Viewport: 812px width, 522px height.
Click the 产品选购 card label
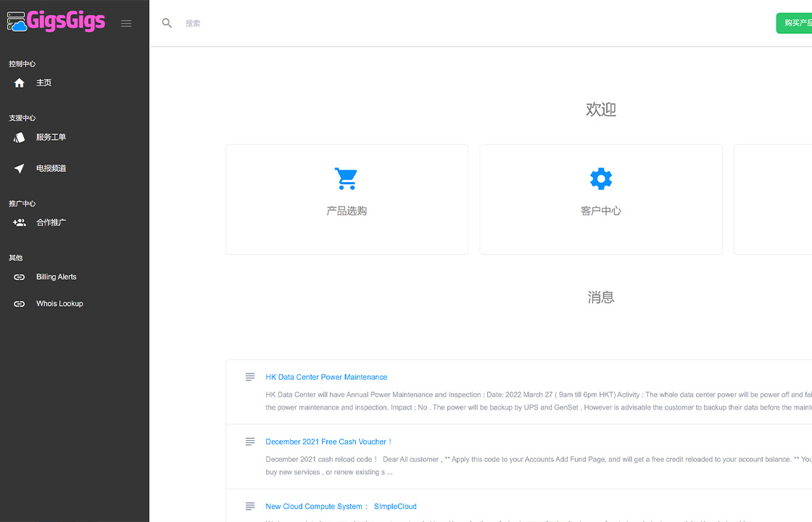[347, 211]
